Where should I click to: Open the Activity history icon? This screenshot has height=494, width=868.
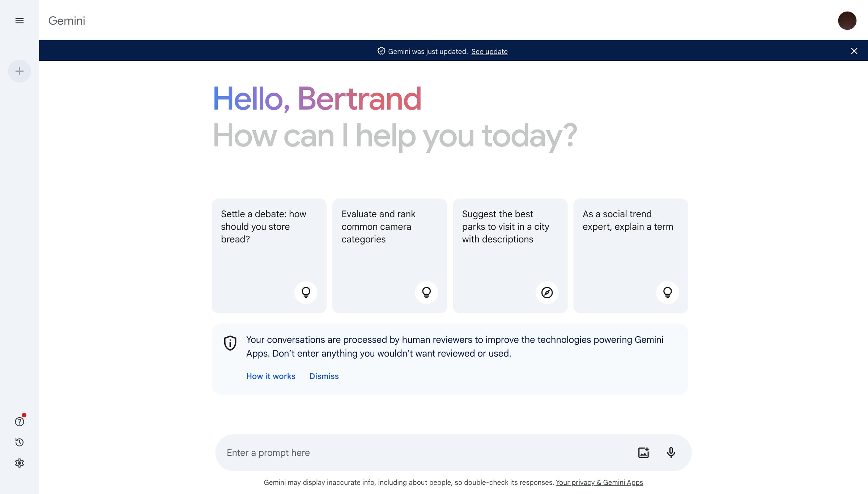(20, 442)
